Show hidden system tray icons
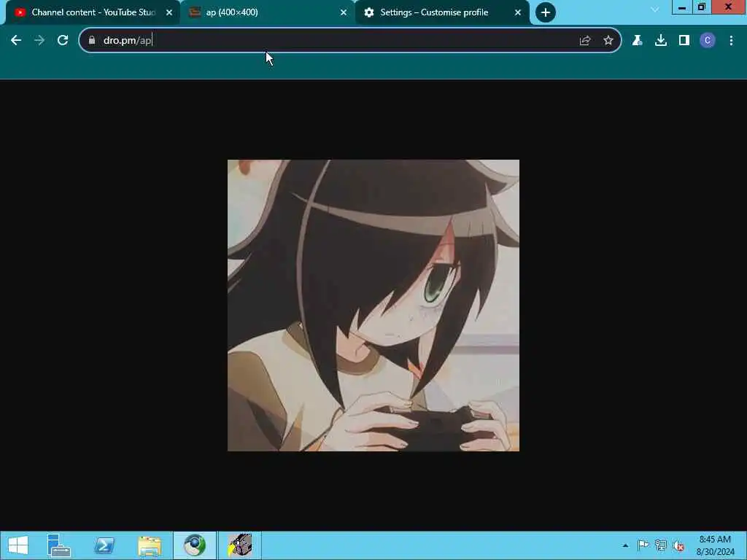This screenshot has width=747, height=560. (625, 545)
